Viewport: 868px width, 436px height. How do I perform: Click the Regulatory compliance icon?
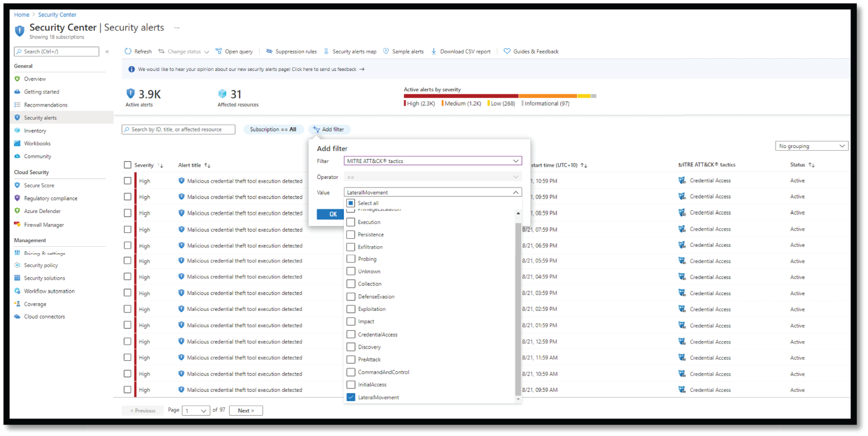click(x=17, y=198)
